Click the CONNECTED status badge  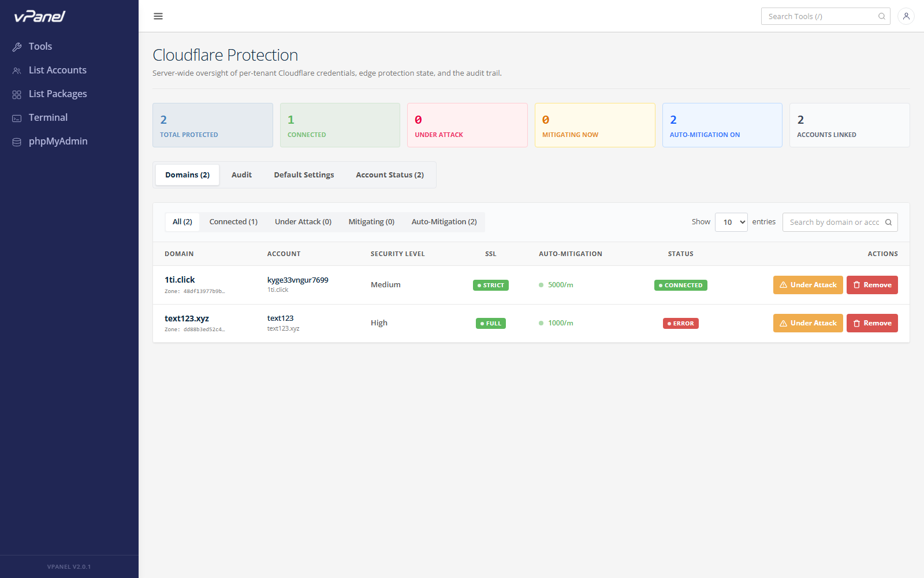[681, 285]
